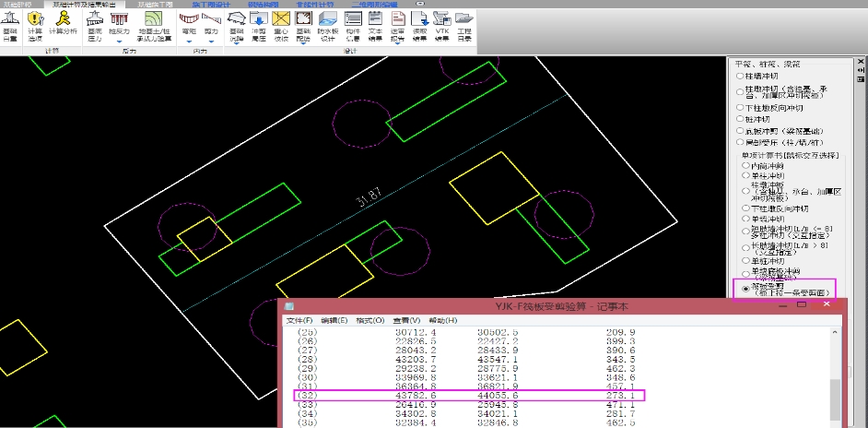Click value 44055.6 in Notepad

[x=499, y=396]
